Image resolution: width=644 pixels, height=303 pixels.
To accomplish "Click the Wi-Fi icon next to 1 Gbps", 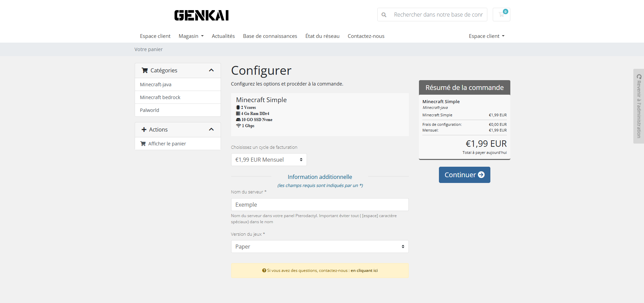I will pyautogui.click(x=239, y=126).
